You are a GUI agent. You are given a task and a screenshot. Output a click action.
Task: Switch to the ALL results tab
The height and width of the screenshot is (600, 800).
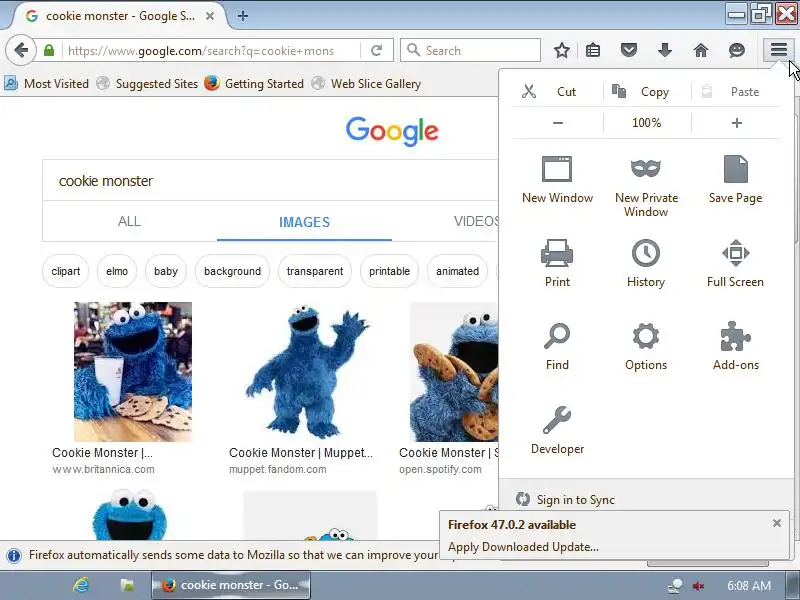point(129,221)
